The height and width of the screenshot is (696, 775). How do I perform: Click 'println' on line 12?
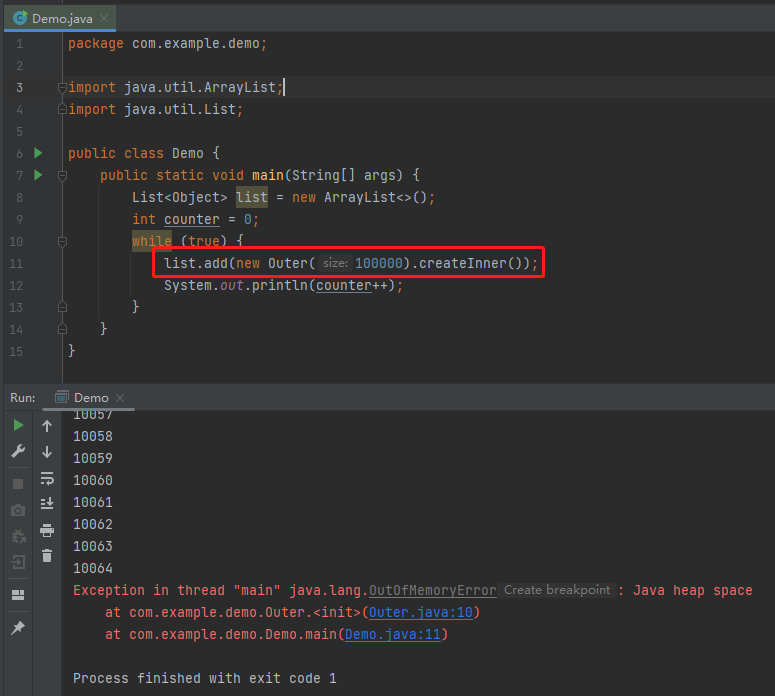280,285
